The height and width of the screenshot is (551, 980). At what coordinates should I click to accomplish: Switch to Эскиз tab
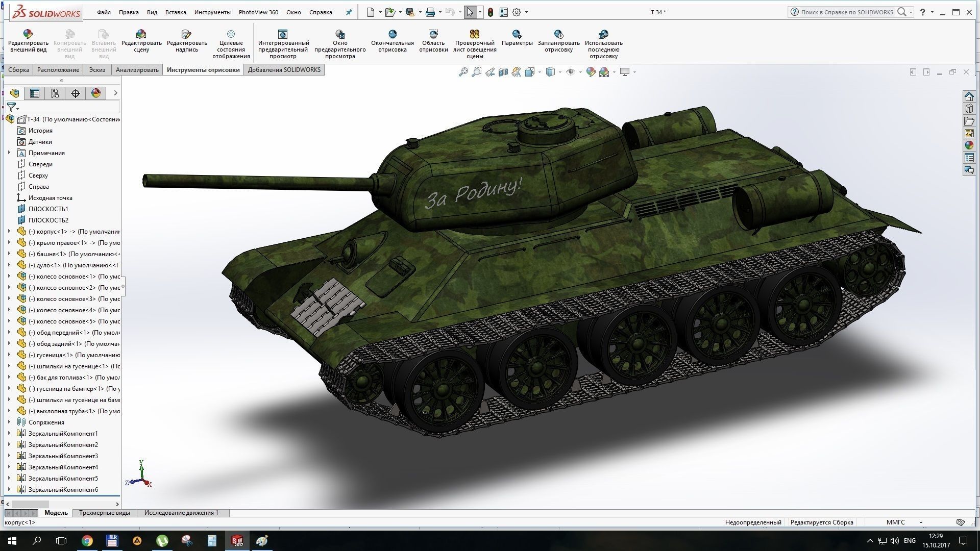[97, 70]
